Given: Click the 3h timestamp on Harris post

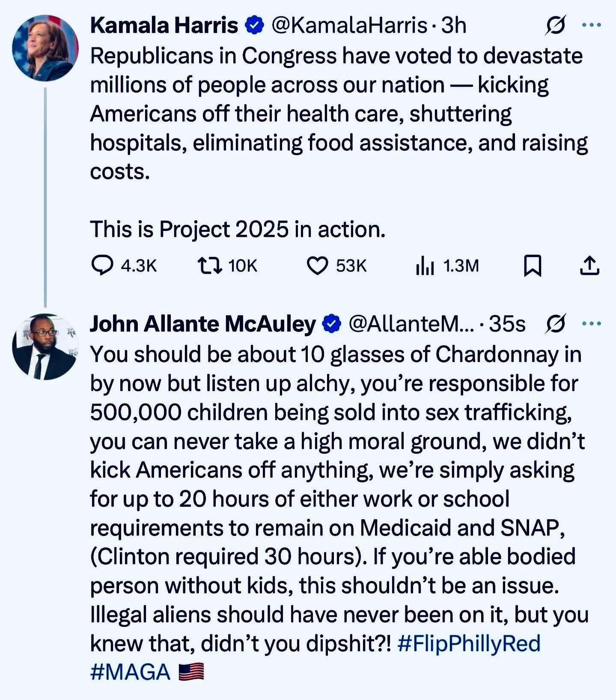Looking at the screenshot, I should click(x=454, y=25).
